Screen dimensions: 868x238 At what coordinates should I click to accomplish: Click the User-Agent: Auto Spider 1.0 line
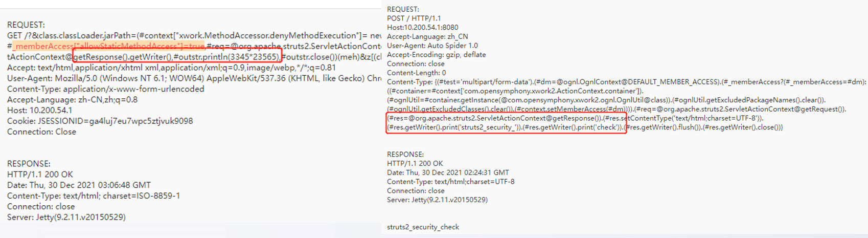coord(432,46)
